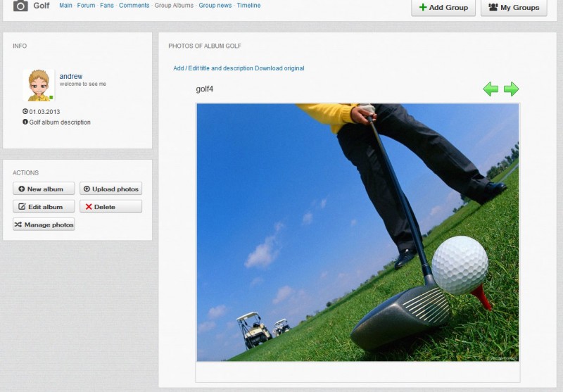Go to the next photo with the right green arrow
This screenshot has width=563, height=392.
[512, 89]
